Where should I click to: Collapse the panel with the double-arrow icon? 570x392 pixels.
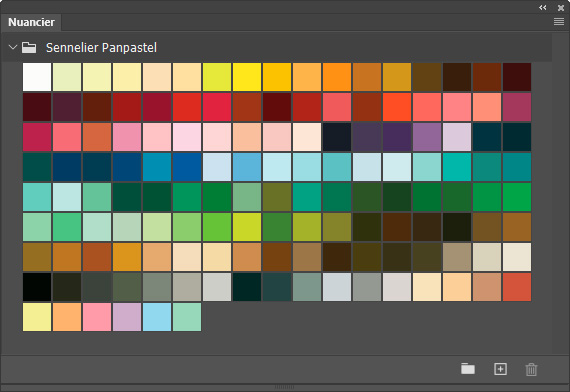542,8
